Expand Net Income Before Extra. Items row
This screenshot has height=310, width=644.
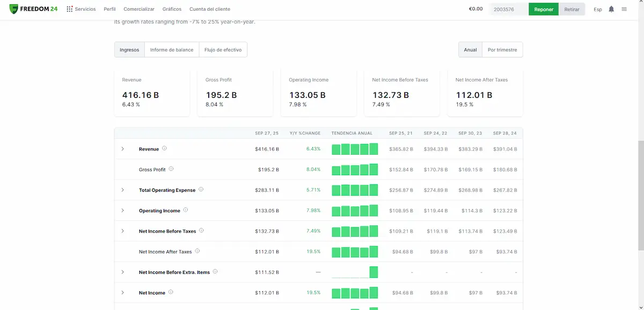point(122,272)
